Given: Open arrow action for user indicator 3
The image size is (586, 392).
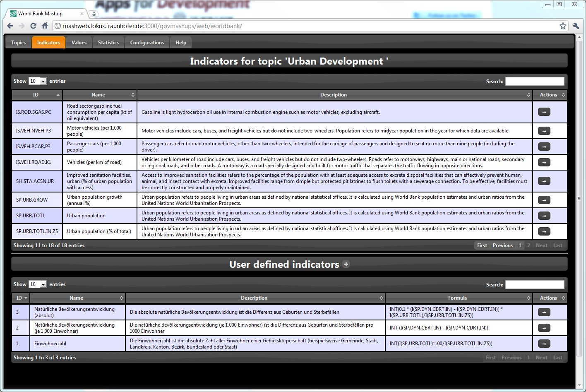Looking at the screenshot, I should point(544,312).
